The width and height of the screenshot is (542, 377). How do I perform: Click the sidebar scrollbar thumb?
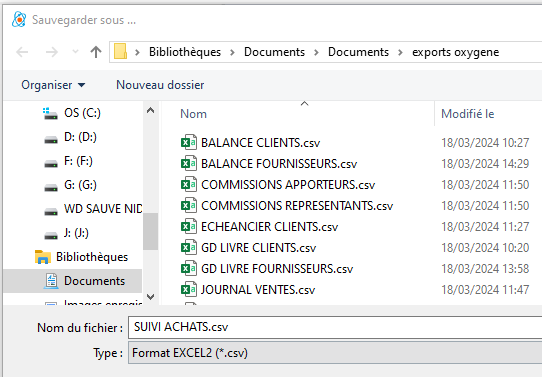(150, 231)
